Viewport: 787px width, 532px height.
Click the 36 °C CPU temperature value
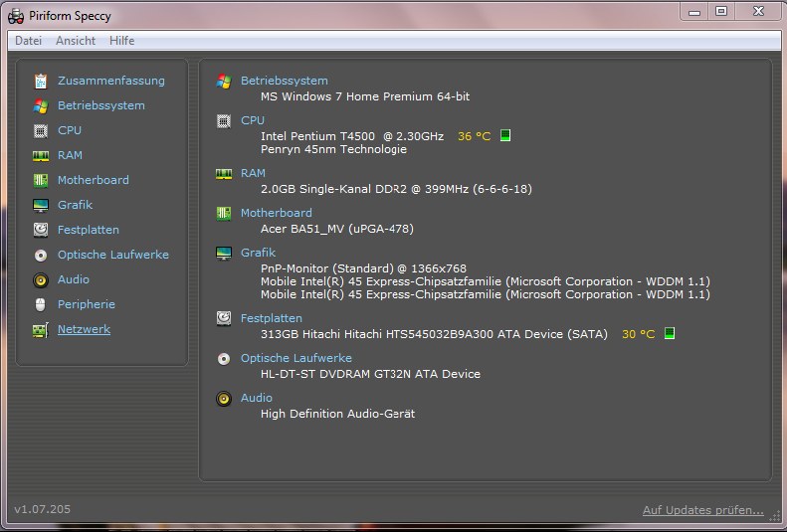coord(474,136)
